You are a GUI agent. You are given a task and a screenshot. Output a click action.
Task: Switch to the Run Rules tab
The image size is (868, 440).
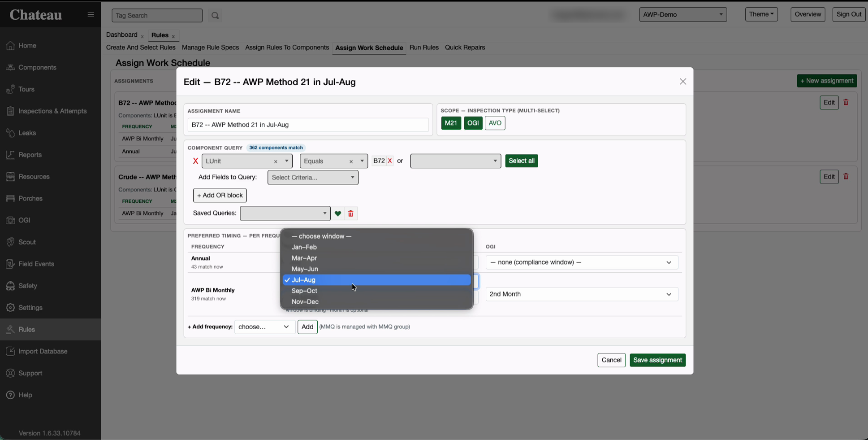(424, 48)
